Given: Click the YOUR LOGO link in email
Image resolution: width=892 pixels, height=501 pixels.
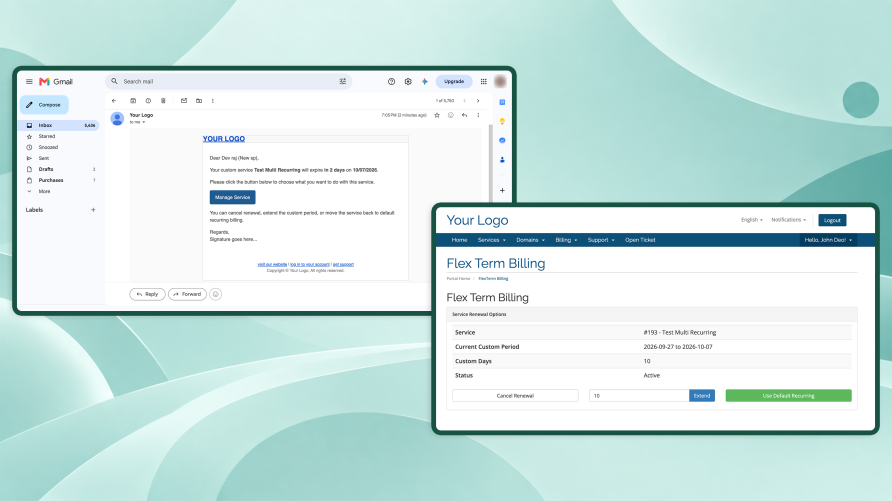Looking at the screenshot, I should [x=224, y=139].
